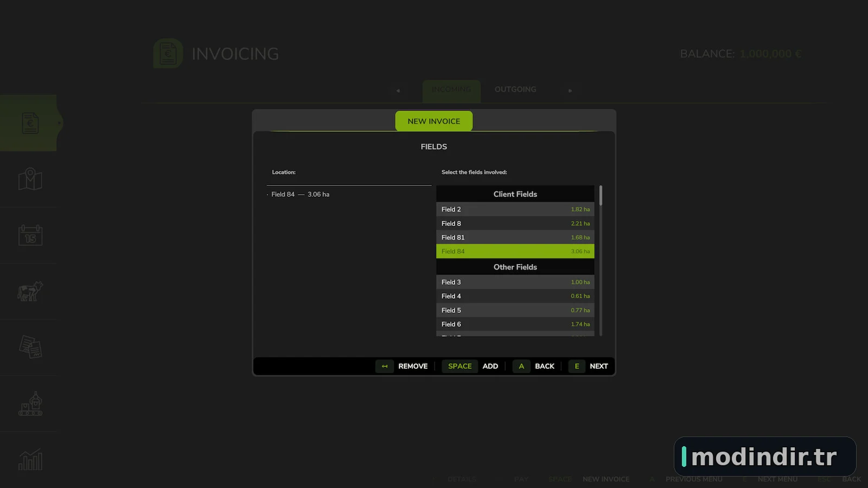Open the production factory sidebar icon
The image size is (868, 488).
pos(30,403)
